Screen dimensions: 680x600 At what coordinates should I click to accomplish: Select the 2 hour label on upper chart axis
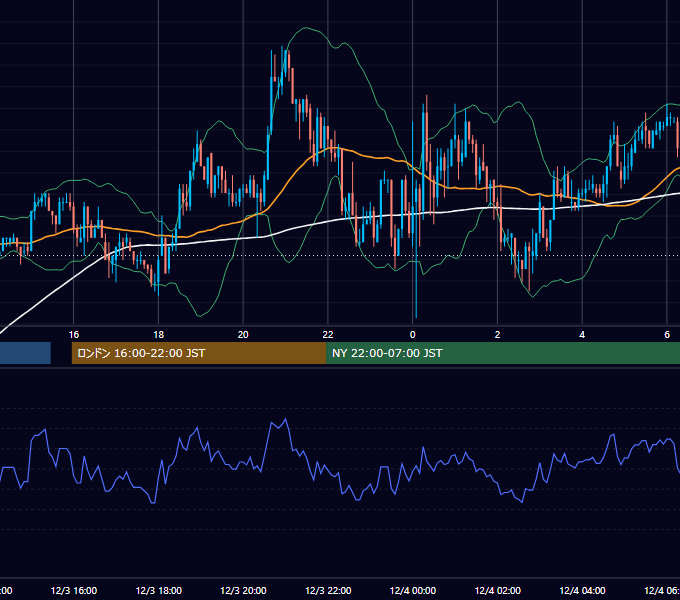(497, 335)
